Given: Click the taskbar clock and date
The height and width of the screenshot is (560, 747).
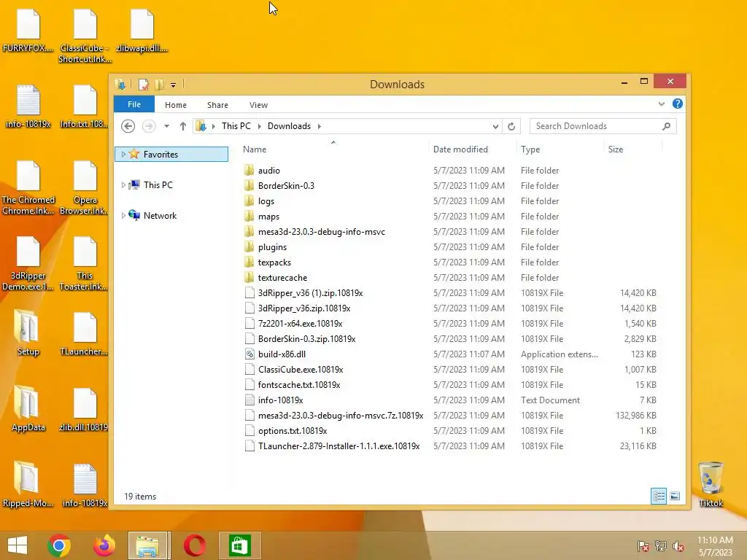Looking at the screenshot, I should coord(715,546).
